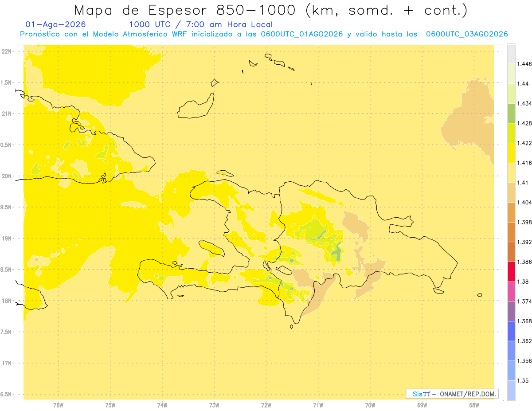Click the pink color bar segment above 1.374
The image size is (532, 411).
(x=511, y=291)
